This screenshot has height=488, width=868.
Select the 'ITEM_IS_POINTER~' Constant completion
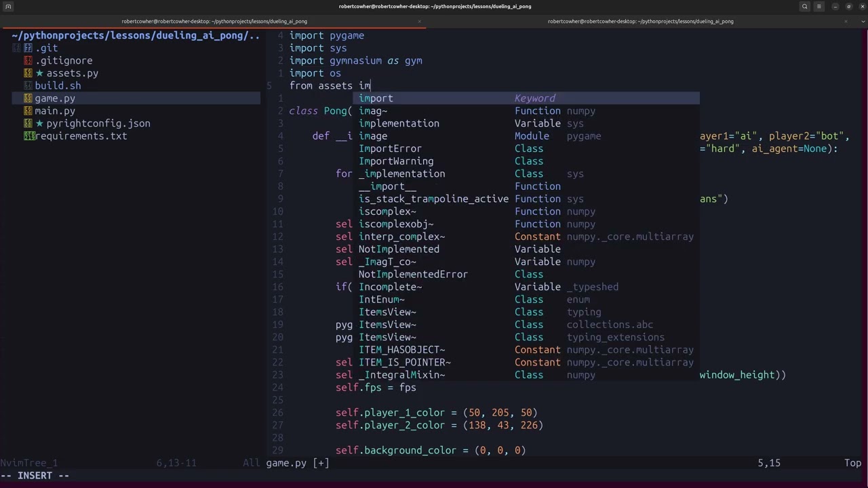tap(526, 361)
